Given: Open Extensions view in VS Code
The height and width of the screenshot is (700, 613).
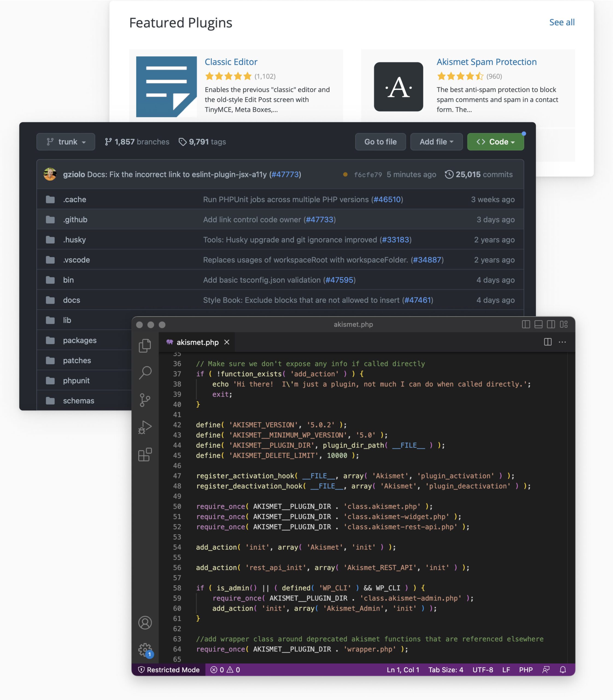Looking at the screenshot, I should point(145,454).
